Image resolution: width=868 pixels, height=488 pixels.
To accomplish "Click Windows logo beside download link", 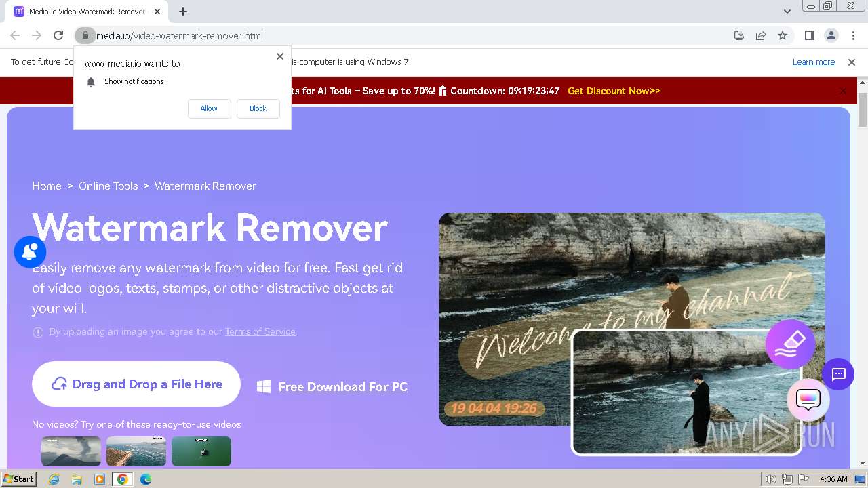I will [264, 386].
